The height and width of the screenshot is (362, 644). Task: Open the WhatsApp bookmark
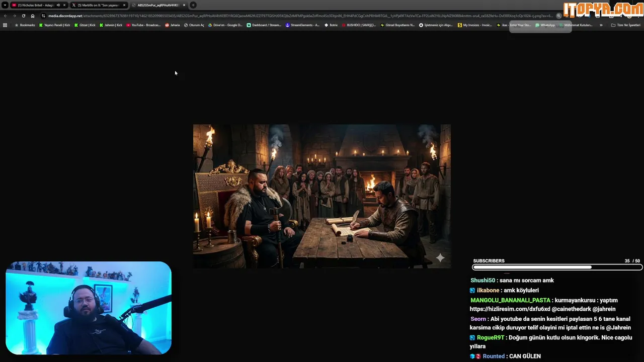pos(545,25)
